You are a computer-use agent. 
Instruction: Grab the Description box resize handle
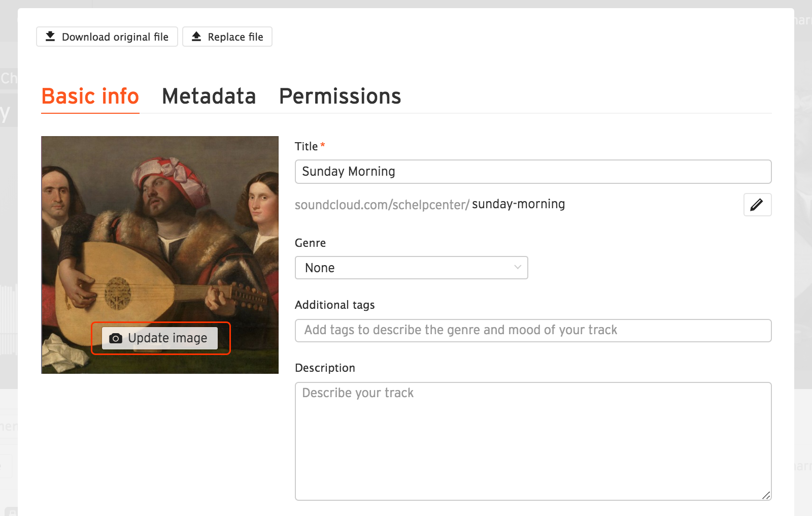tap(766, 495)
